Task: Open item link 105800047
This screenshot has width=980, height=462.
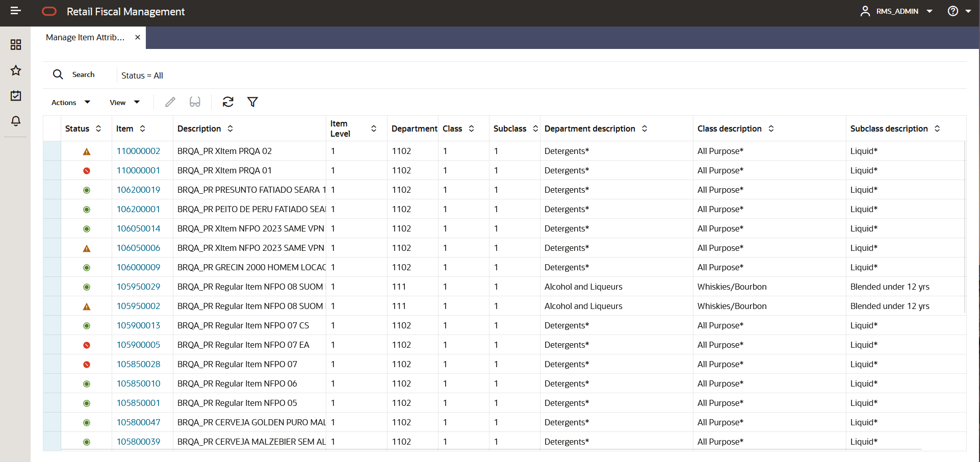Action: click(x=138, y=422)
